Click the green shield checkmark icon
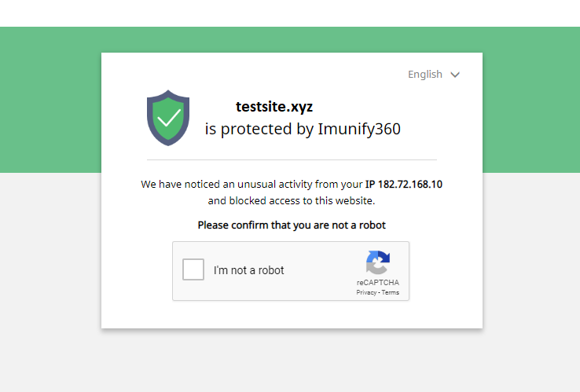Image resolution: width=580 pixels, height=392 pixels. [x=168, y=117]
